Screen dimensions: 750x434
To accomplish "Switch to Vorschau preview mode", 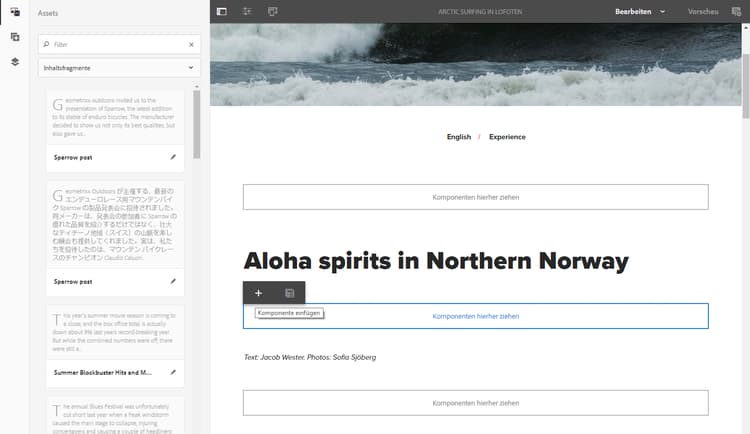I will (x=703, y=11).
